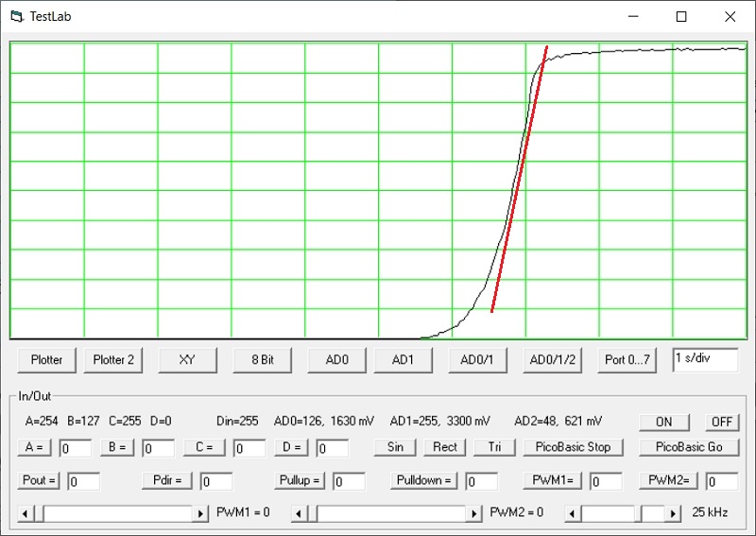
Task: Choose the Tri waveform button
Action: (x=494, y=447)
